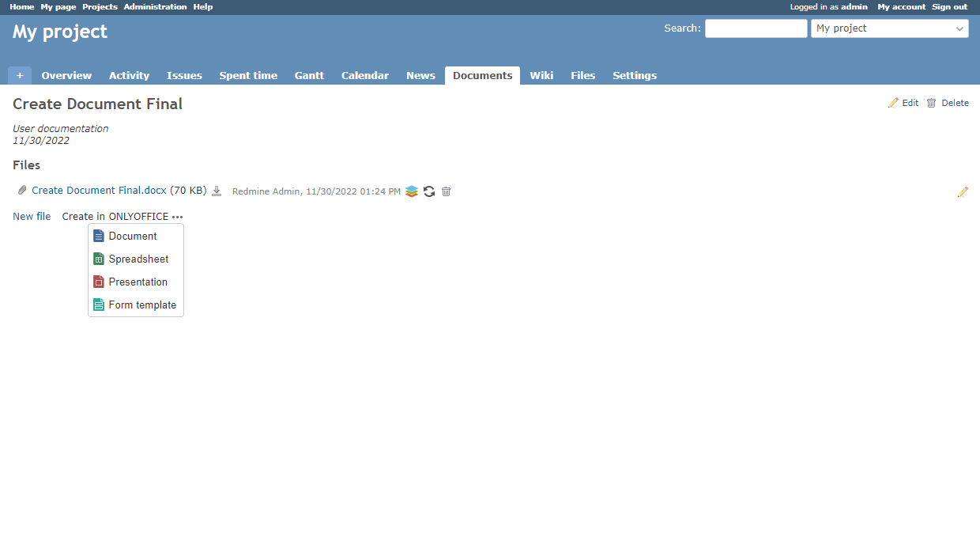Switch to the Wiki tab
980x560 pixels.
(541, 76)
